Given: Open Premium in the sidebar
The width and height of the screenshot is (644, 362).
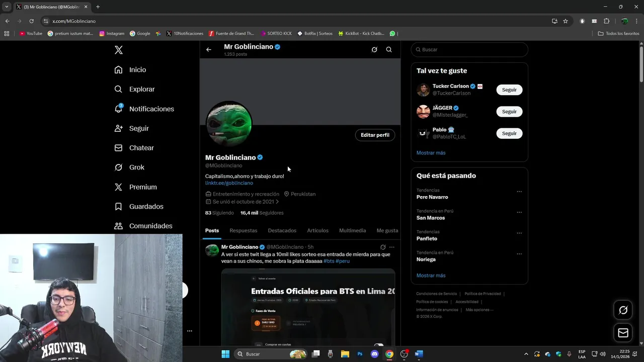Looking at the screenshot, I should 135,187.
